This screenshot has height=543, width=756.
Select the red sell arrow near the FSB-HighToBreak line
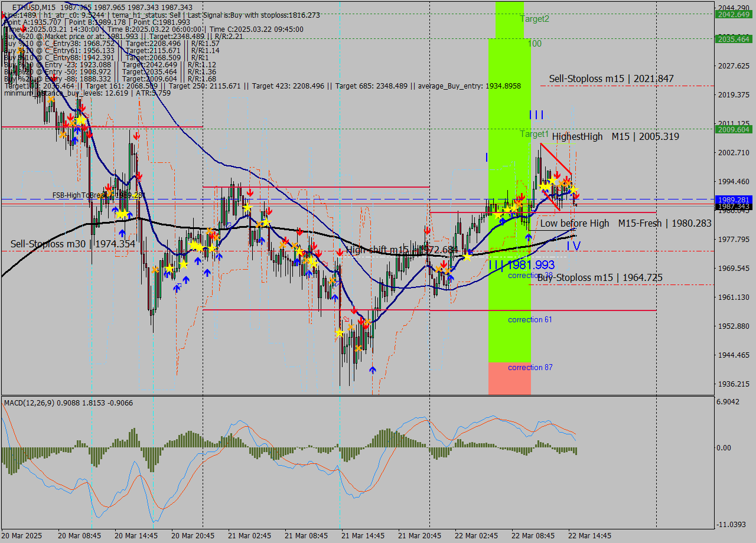pyautogui.click(x=108, y=187)
